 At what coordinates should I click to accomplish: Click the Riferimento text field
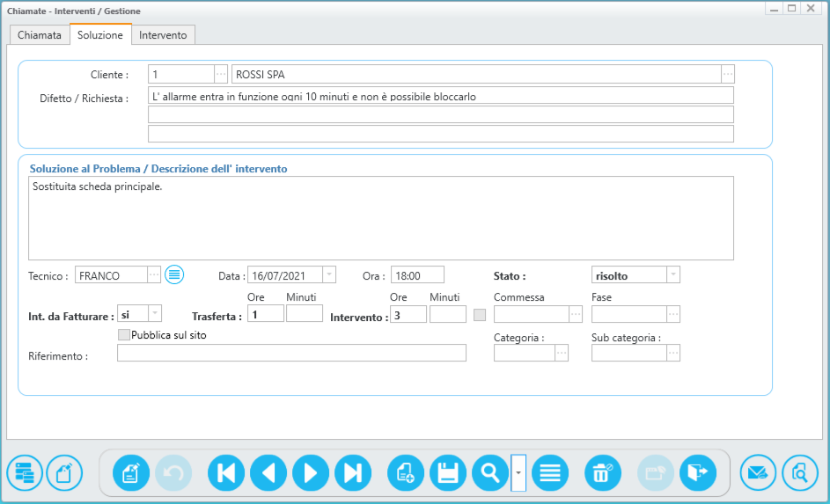(x=291, y=353)
